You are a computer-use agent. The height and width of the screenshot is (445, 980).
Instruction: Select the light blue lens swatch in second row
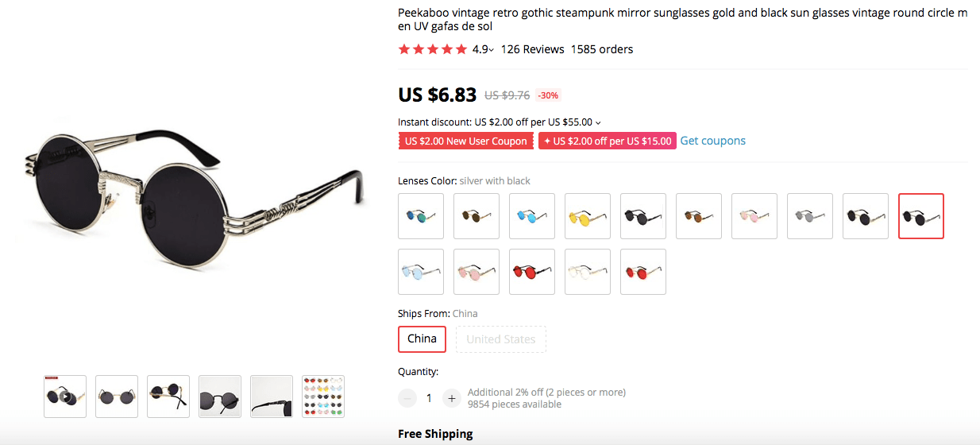pos(421,272)
